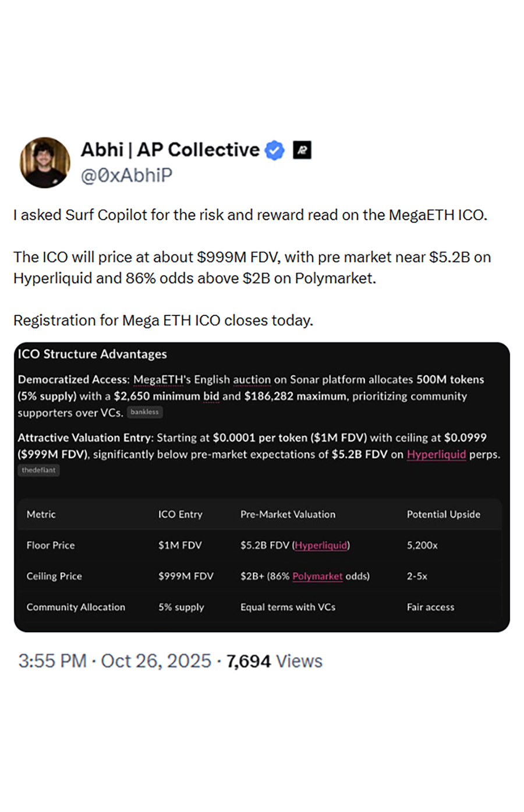The height and width of the screenshot is (812, 524).
Task: Open the Hyperliquid link before perps
Action: [x=436, y=454]
